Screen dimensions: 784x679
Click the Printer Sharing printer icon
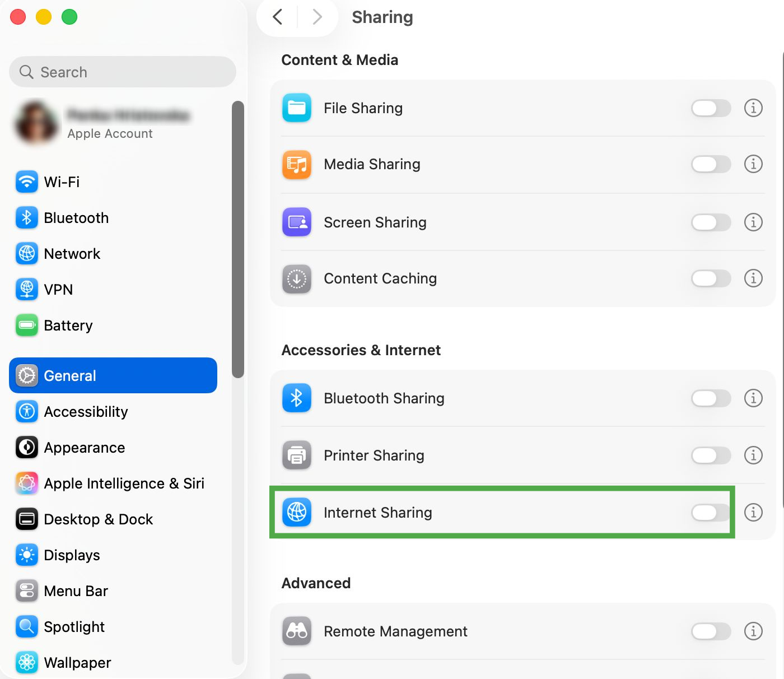pyautogui.click(x=297, y=455)
